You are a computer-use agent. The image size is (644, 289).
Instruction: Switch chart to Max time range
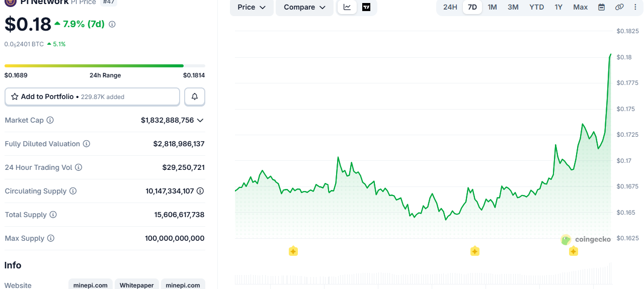[x=580, y=7]
